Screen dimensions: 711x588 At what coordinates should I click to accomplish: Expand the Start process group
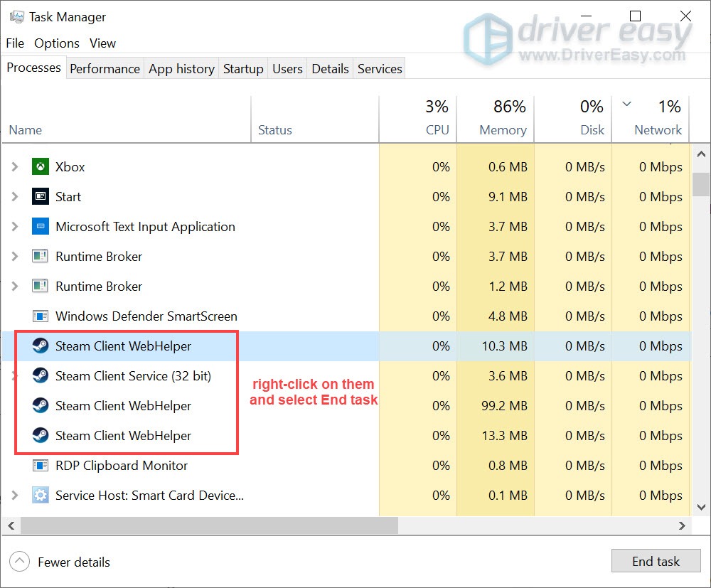14,197
